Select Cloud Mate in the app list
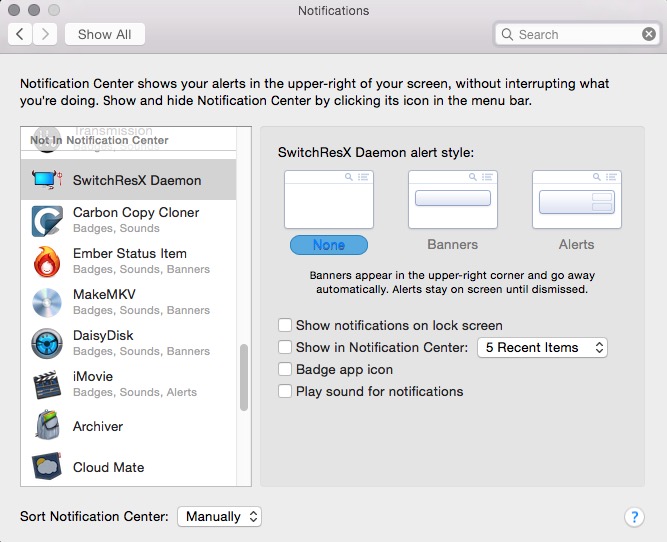Viewport: 667px width, 542px height. (x=128, y=466)
